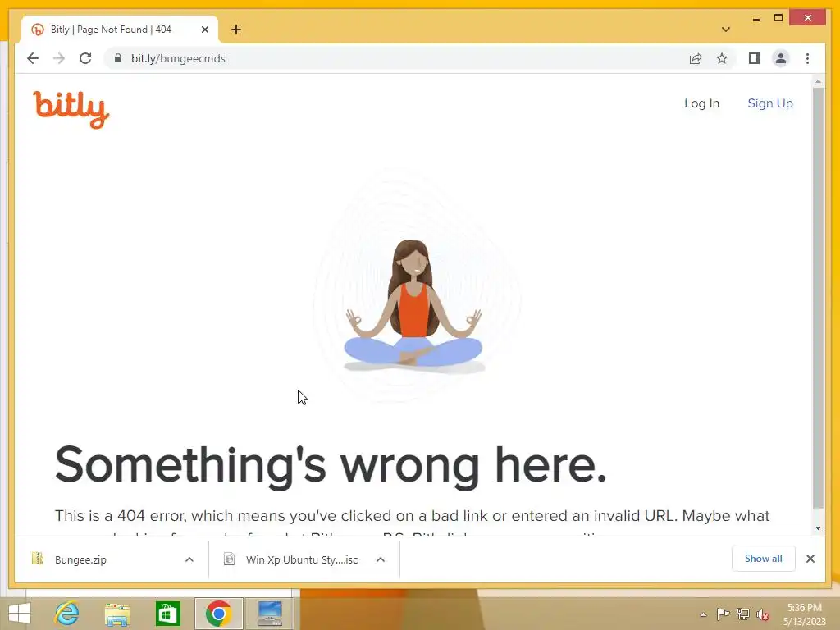Click the Chrome taskbar icon
The image size is (840, 630).
(x=218, y=614)
